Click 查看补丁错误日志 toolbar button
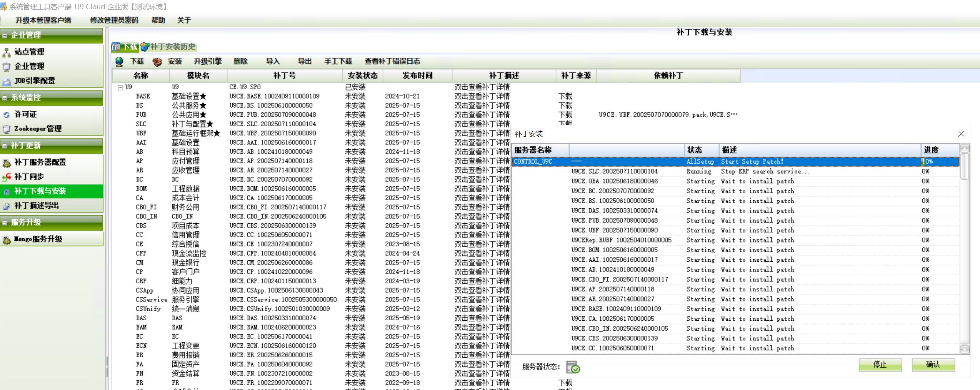The height and width of the screenshot is (390, 980). pos(392,61)
